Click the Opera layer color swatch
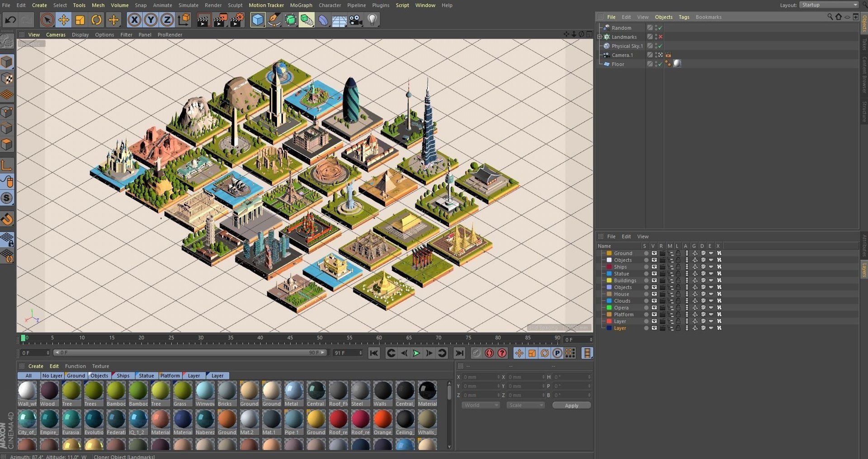 tap(609, 308)
